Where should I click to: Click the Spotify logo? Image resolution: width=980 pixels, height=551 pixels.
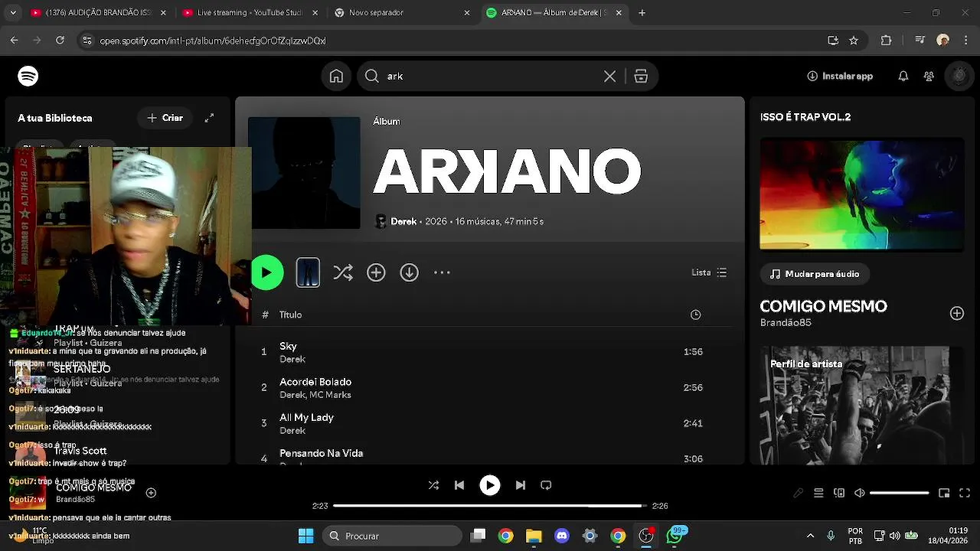[28, 76]
